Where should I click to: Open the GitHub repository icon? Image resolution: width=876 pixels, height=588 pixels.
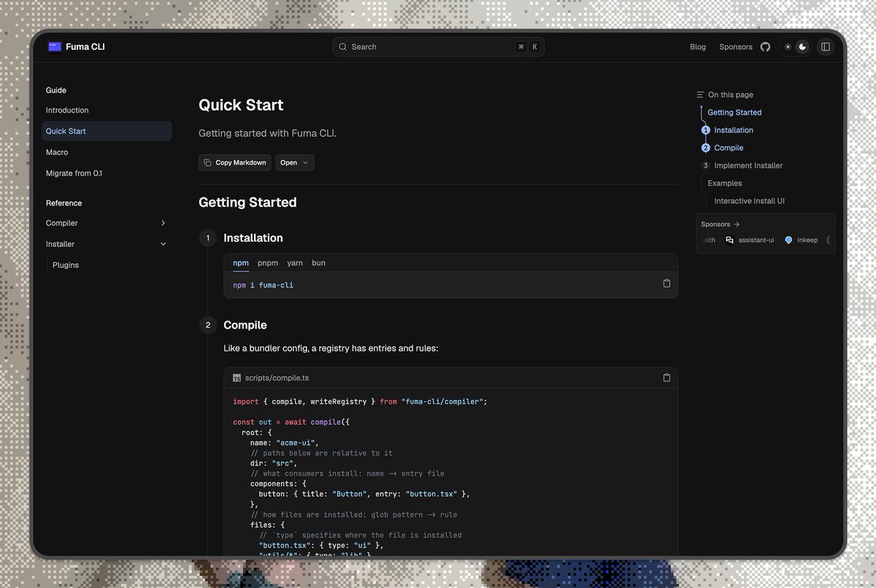(x=765, y=47)
